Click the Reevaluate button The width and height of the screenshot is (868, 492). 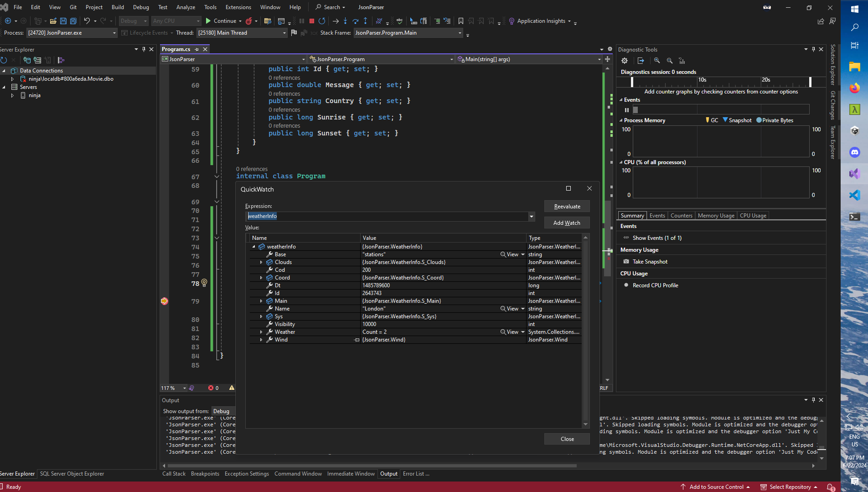point(567,207)
